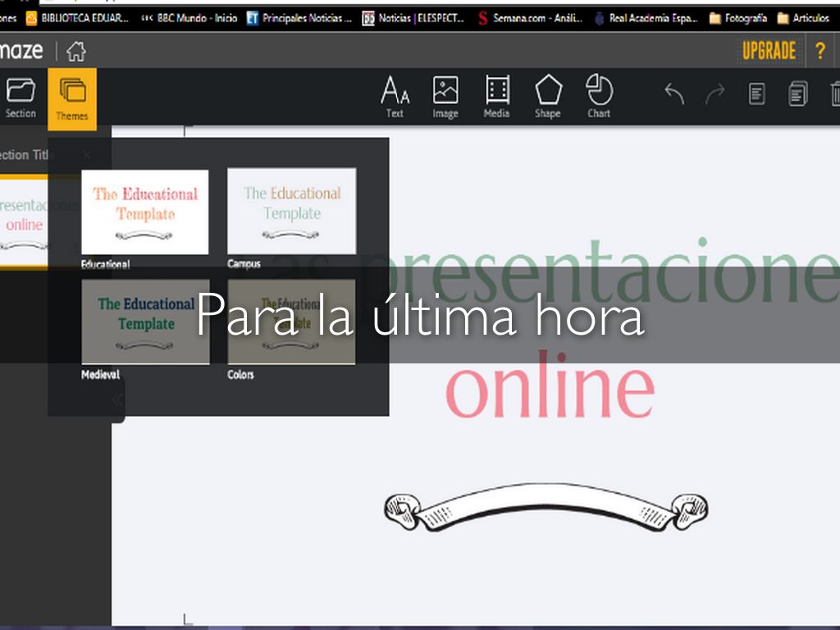Apply the Educational theme thumbnail
840x630 pixels.
click(x=145, y=212)
